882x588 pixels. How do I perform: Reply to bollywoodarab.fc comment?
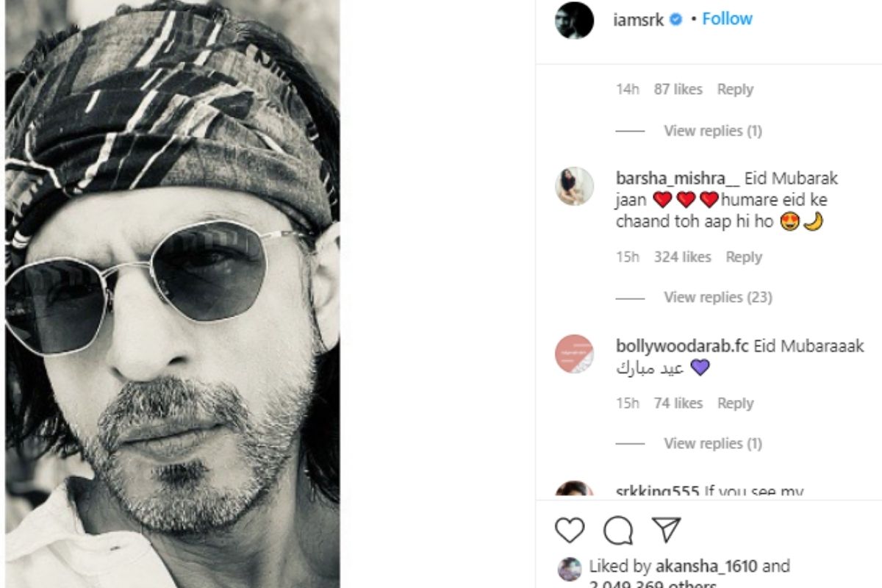pyautogui.click(x=735, y=404)
